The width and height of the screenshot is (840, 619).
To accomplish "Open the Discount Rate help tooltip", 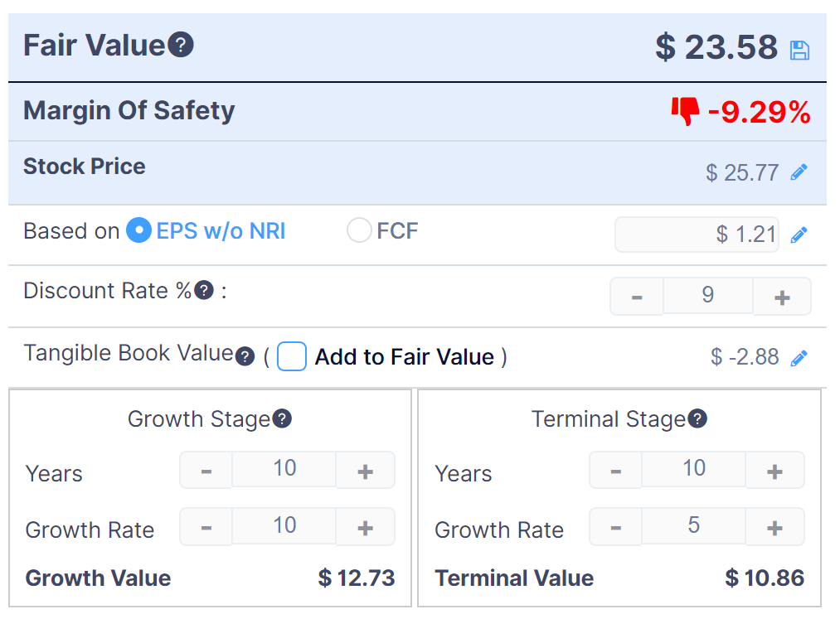I will point(202,290).
